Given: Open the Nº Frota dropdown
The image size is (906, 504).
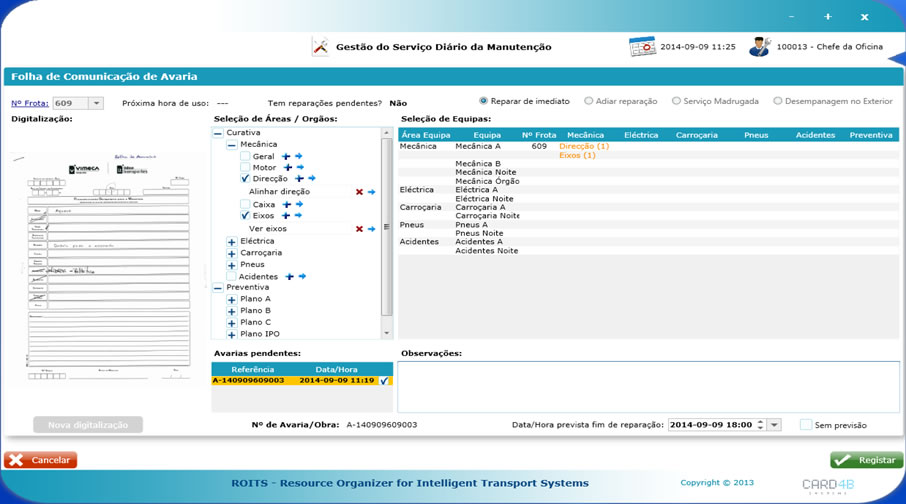Looking at the screenshot, I should (x=96, y=103).
